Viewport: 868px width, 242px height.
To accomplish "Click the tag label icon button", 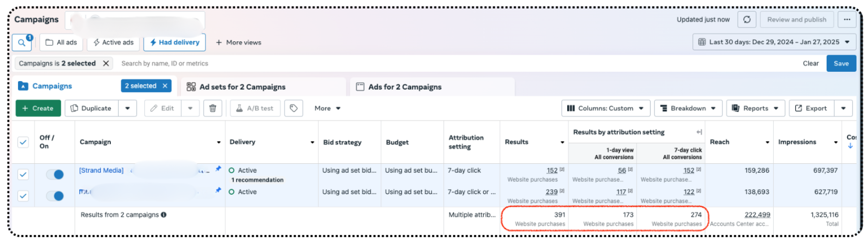I will click(x=294, y=108).
